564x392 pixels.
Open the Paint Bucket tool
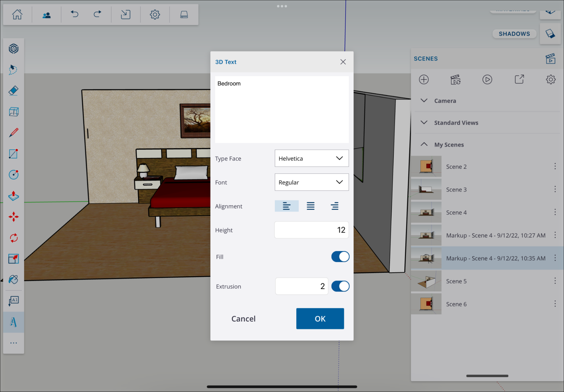click(x=13, y=279)
